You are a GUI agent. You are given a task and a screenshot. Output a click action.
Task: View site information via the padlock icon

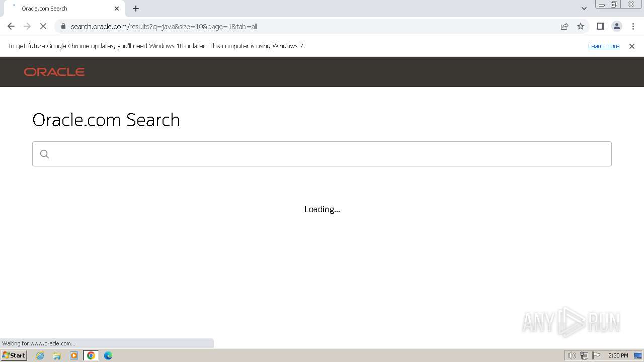pos(63,26)
